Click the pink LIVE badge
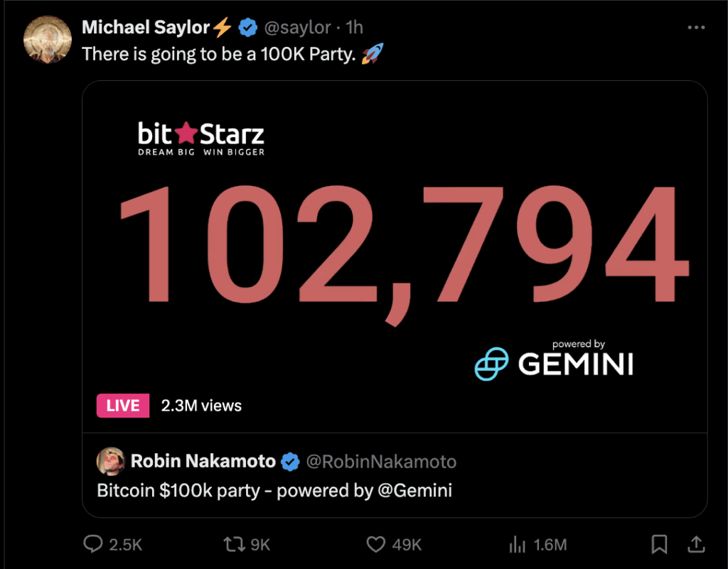728x569 pixels. (123, 406)
